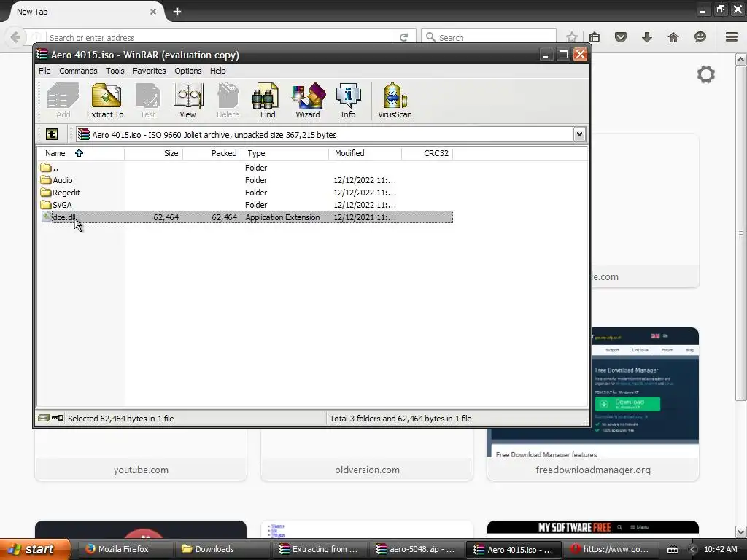The height and width of the screenshot is (560, 747).
Task: Launch the Find binoculars tool
Action: coord(267,101)
